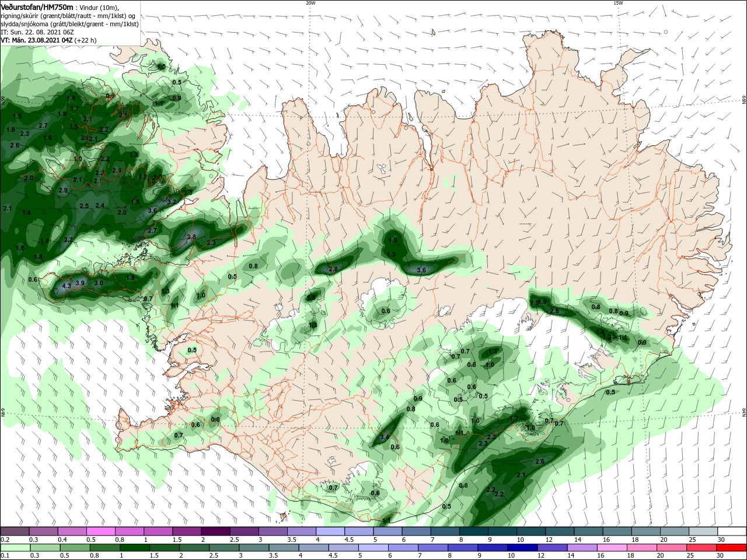Click the navy blue 10 swatch in lower legend row
Screen dimensions: 747x560
click(x=521, y=548)
